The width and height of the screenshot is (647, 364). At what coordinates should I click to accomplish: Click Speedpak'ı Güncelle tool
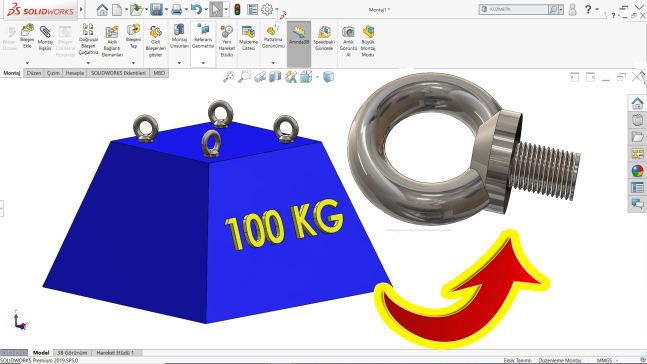[324, 38]
